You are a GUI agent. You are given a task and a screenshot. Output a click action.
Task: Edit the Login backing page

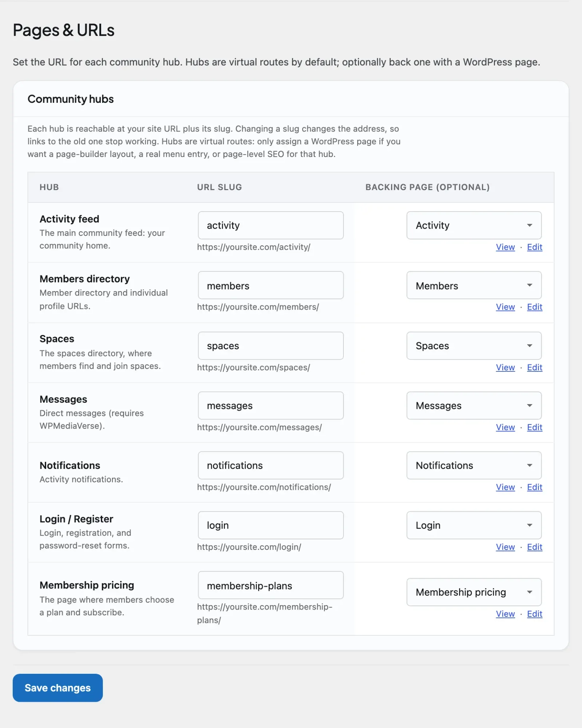pyautogui.click(x=535, y=547)
